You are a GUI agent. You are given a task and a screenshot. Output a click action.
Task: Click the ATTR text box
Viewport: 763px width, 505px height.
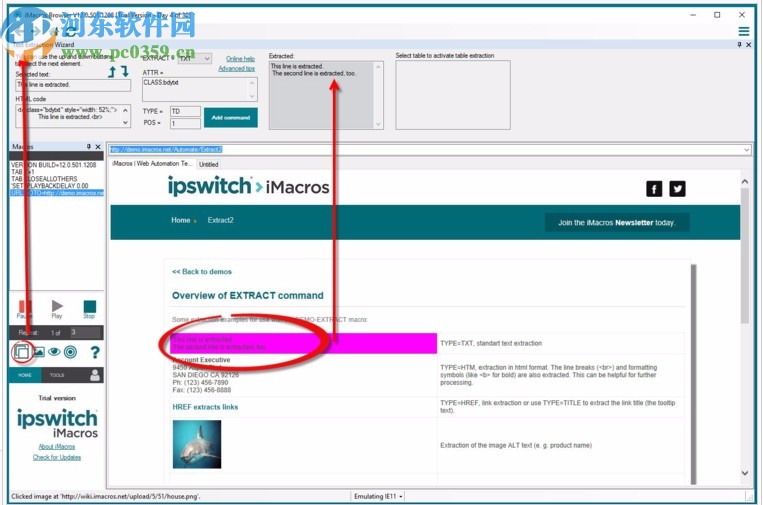(200, 90)
